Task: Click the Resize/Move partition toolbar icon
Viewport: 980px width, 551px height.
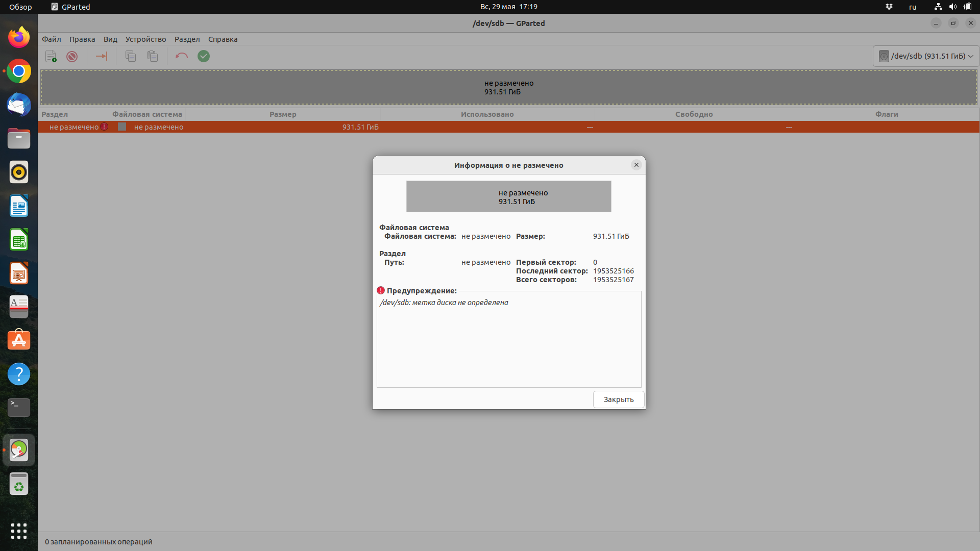Action: [102, 56]
